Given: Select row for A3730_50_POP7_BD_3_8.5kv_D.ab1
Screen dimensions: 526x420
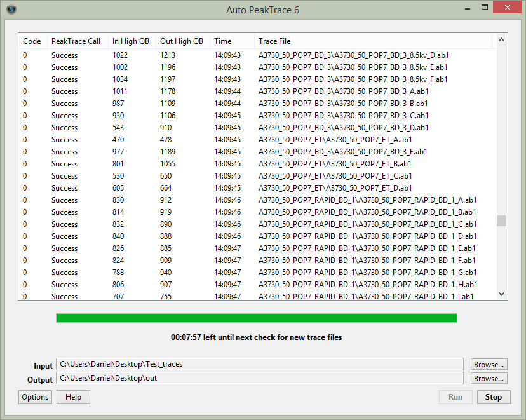Looking at the screenshot, I should coord(257,55).
